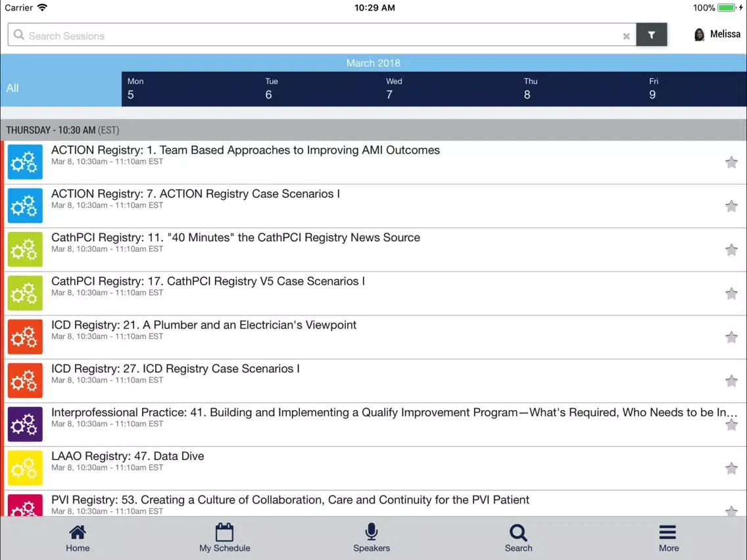This screenshot has height=560, width=747.
Task: Favorite the Team Based Approaches AMI Outcomes session
Action: (x=731, y=162)
